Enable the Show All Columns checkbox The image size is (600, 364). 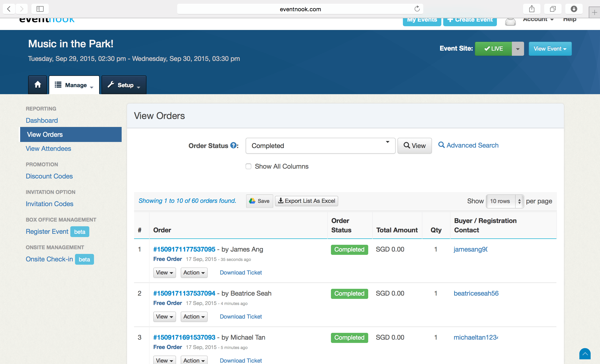248,166
